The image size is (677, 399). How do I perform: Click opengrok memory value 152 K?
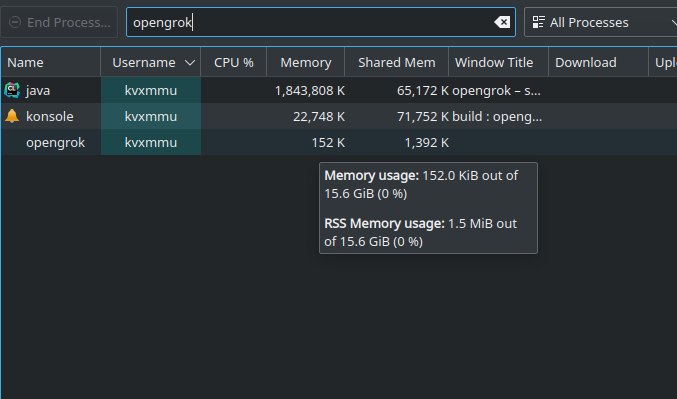328,142
